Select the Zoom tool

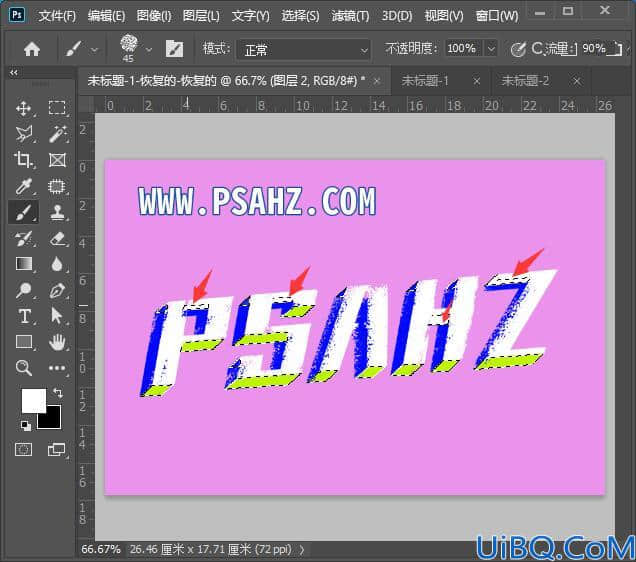coord(24,368)
